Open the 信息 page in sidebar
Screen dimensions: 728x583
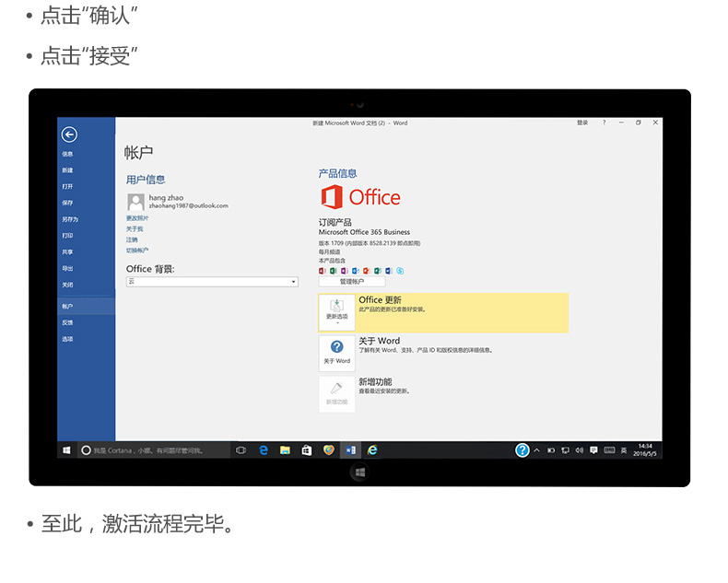[x=67, y=154]
